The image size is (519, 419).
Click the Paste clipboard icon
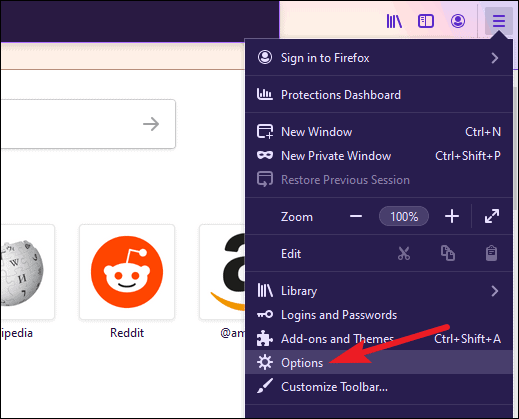point(492,253)
